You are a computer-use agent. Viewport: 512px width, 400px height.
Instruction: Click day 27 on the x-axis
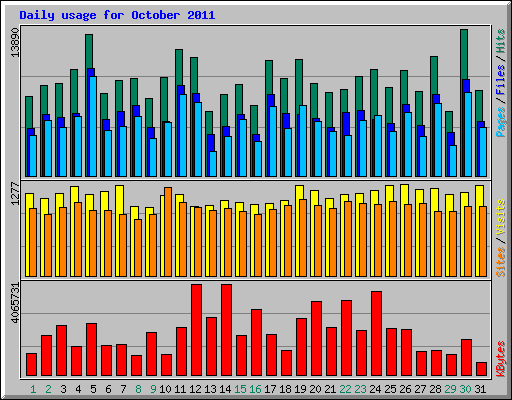click(x=420, y=389)
